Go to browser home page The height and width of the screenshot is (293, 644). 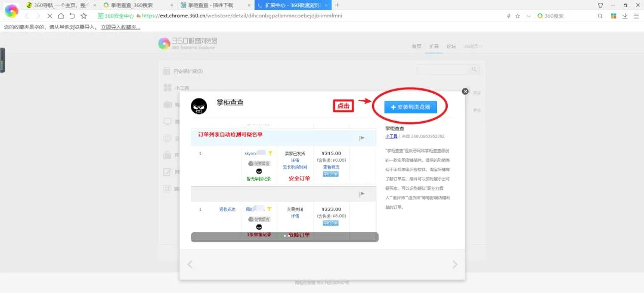pos(61,16)
